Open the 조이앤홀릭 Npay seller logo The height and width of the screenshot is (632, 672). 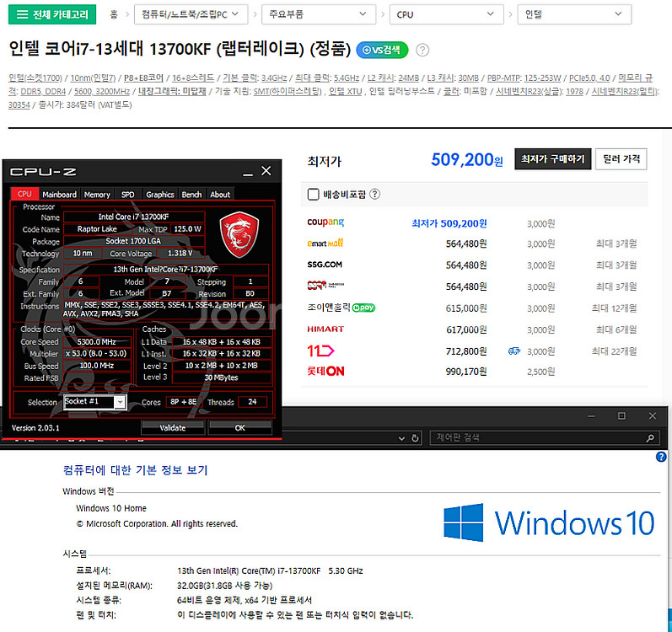[x=341, y=308]
